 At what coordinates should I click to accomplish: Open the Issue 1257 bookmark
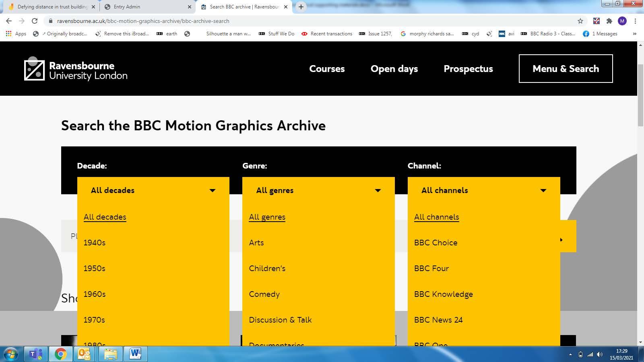coord(375,34)
